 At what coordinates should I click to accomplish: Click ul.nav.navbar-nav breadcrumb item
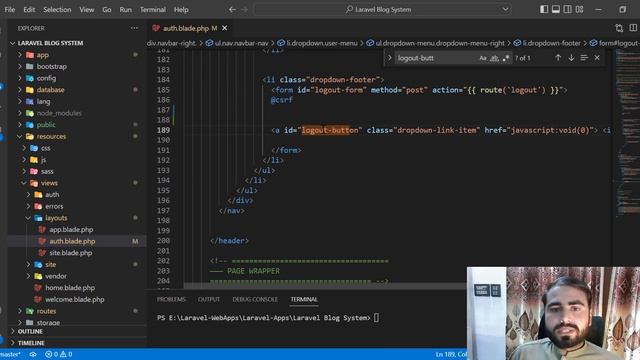(x=237, y=43)
